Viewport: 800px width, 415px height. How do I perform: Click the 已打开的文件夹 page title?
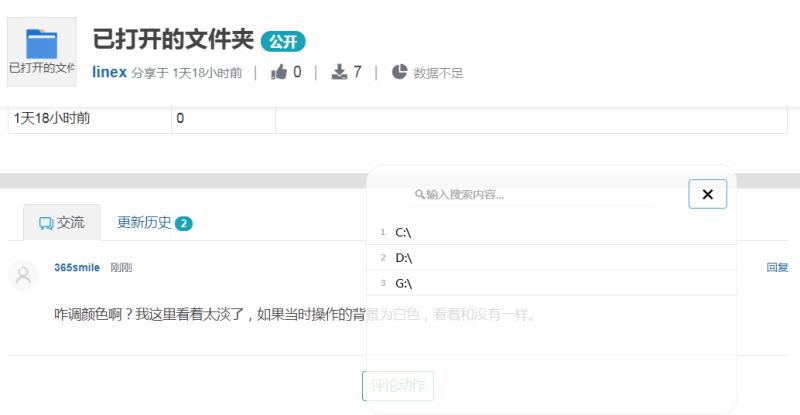pyautogui.click(x=173, y=39)
